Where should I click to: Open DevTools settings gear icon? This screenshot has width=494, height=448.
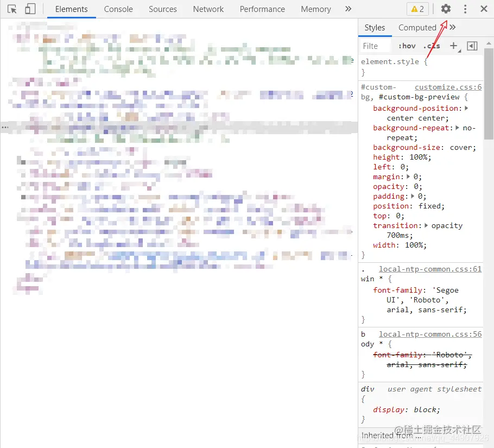[x=446, y=9]
